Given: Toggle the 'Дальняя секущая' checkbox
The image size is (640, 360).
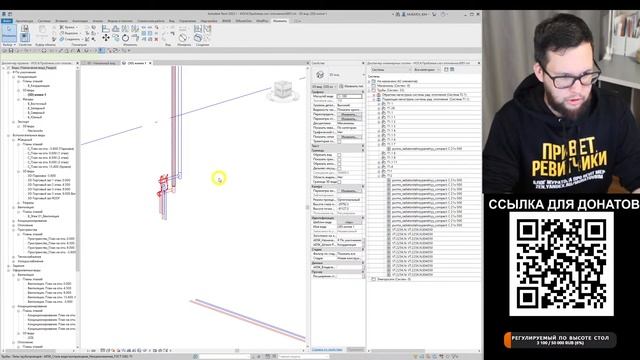Looking at the screenshot, I should (x=339, y=168).
